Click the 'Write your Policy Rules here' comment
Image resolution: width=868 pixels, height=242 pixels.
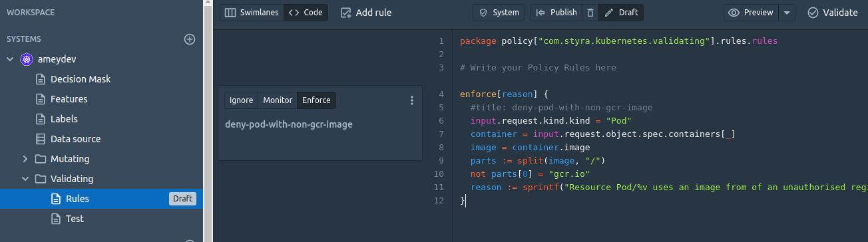538,68
